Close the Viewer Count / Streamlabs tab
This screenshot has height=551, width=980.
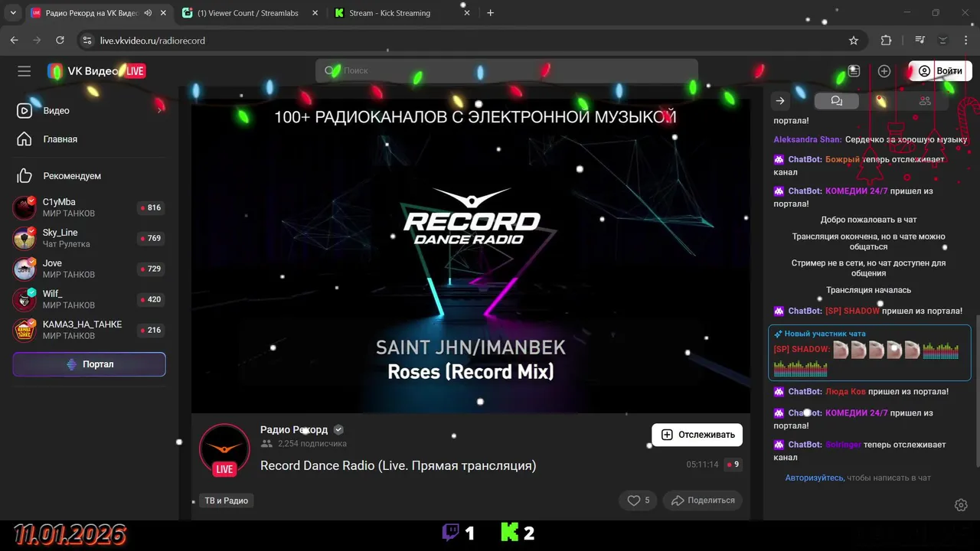[315, 13]
